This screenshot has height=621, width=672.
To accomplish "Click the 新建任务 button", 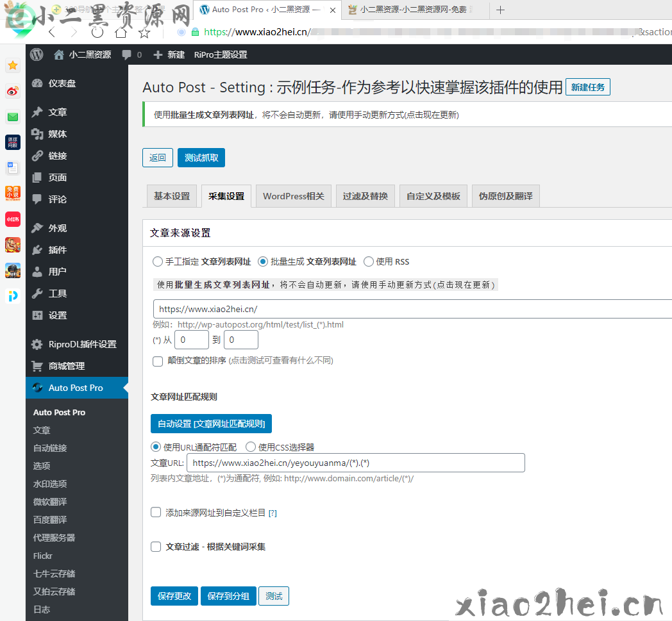I will point(587,87).
